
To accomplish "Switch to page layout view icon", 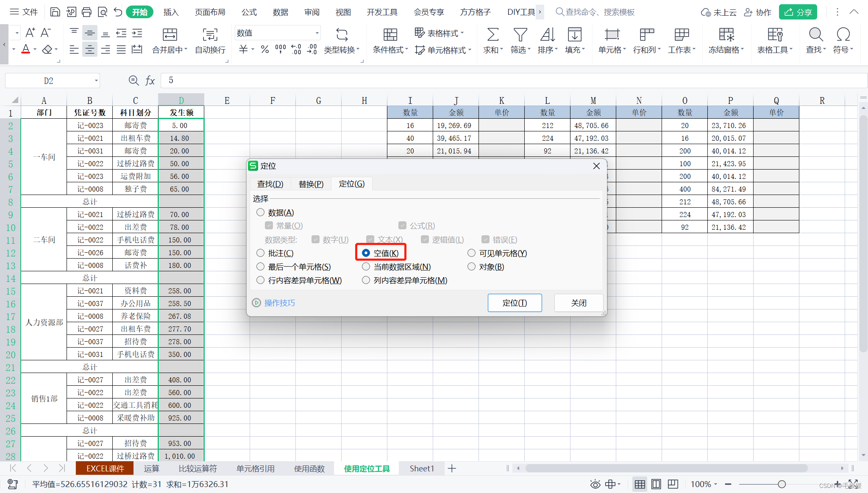I will click(x=656, y=484).
